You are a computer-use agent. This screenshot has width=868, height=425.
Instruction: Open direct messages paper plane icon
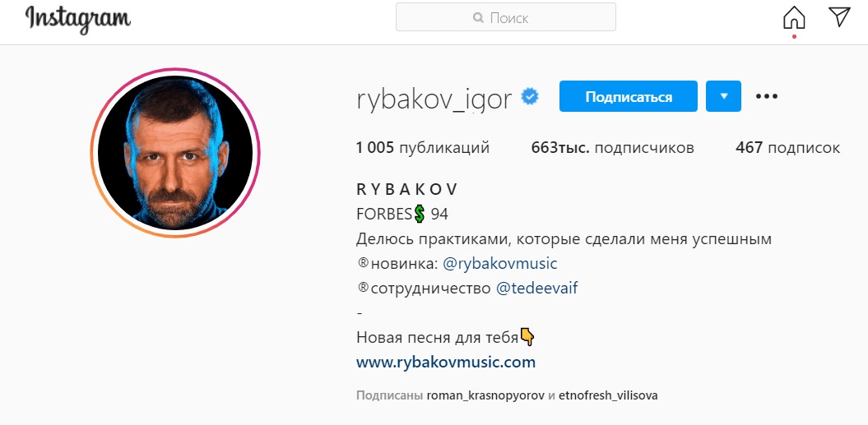840,17
